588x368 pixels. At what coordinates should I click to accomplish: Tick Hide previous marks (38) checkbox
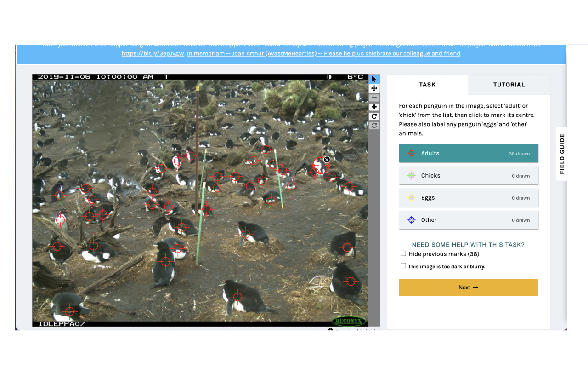403,253
